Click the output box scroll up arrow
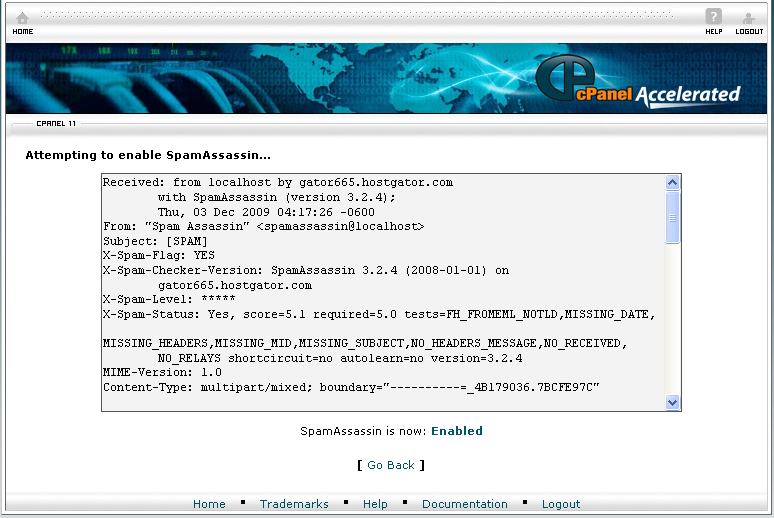 point(672,183)
